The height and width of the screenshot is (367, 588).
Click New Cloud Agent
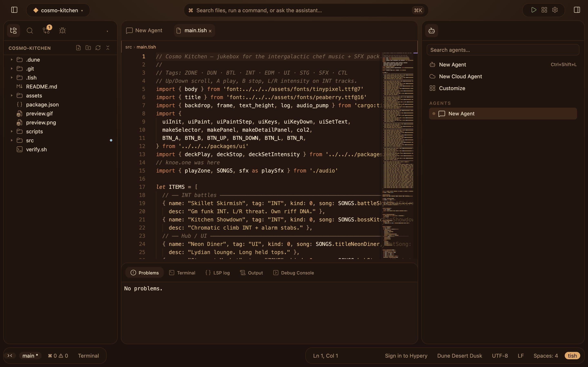[x=460, y=76]
